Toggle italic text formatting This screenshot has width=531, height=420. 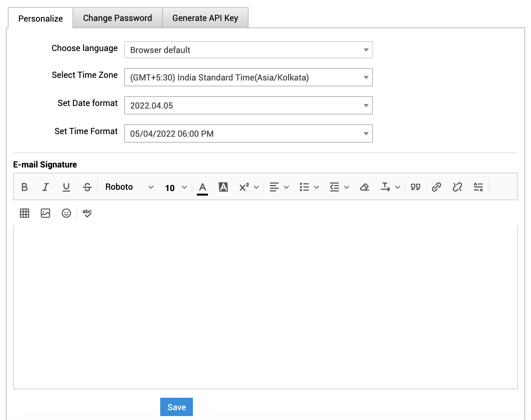click(45, 187)
